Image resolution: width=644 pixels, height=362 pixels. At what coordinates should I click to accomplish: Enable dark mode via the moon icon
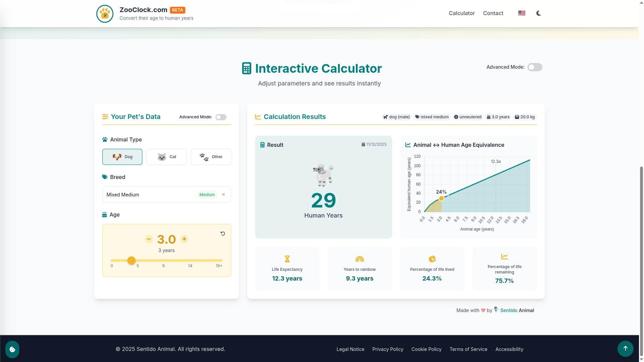[x=538, y=13]
